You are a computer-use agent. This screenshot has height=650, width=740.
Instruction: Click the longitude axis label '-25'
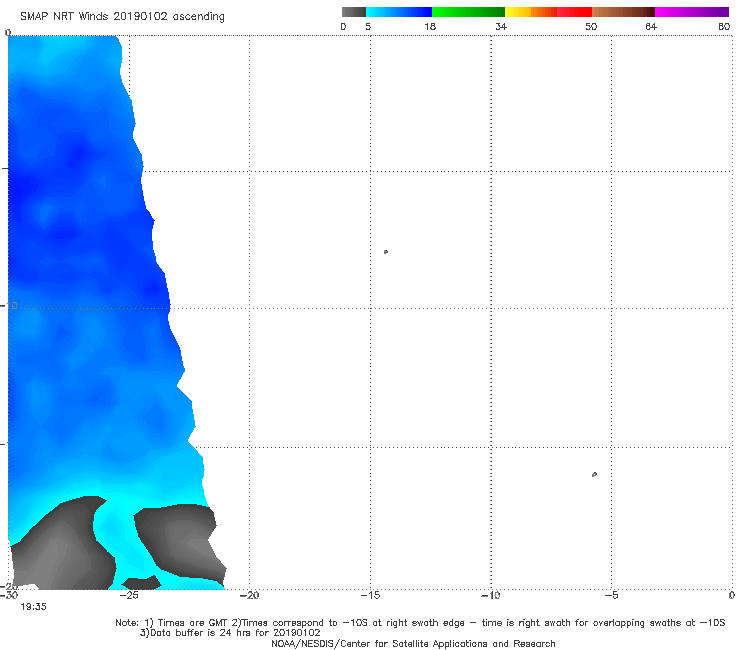tap(129, 595)
